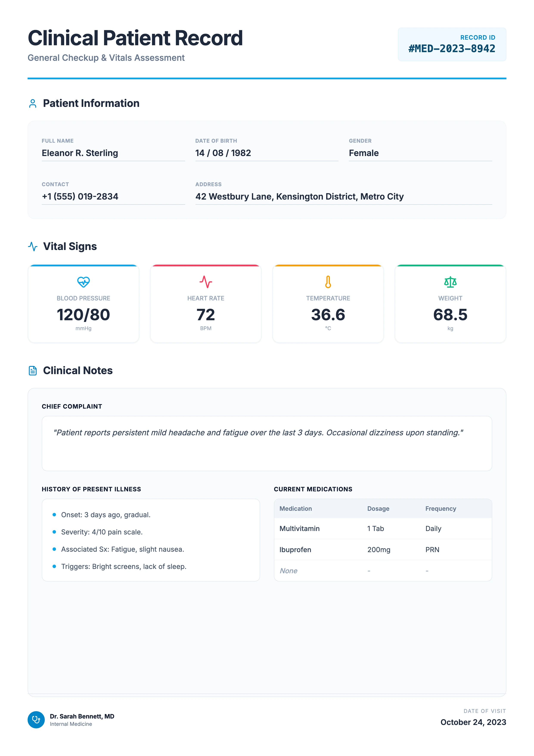Click the 1 Tab dosage cell

(375, 528)
